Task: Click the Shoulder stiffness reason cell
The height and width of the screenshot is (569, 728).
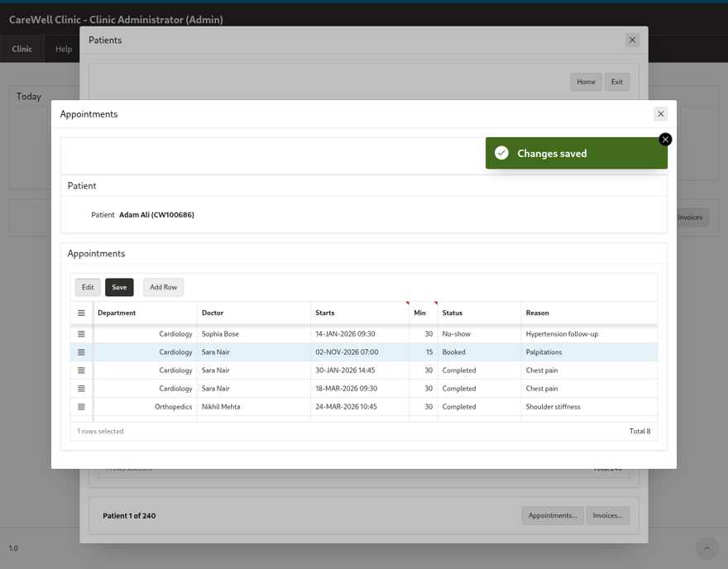Action: [589, 407]
